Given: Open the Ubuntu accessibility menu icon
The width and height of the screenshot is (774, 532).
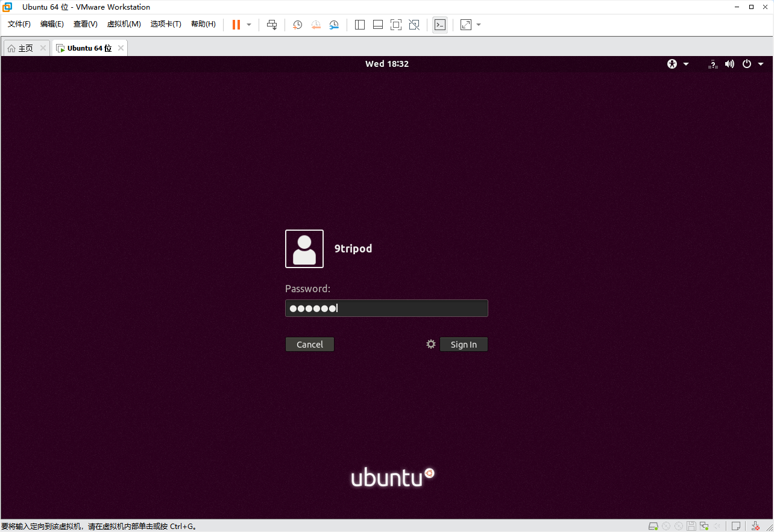Looking at the screenshot, I should 673,64.
